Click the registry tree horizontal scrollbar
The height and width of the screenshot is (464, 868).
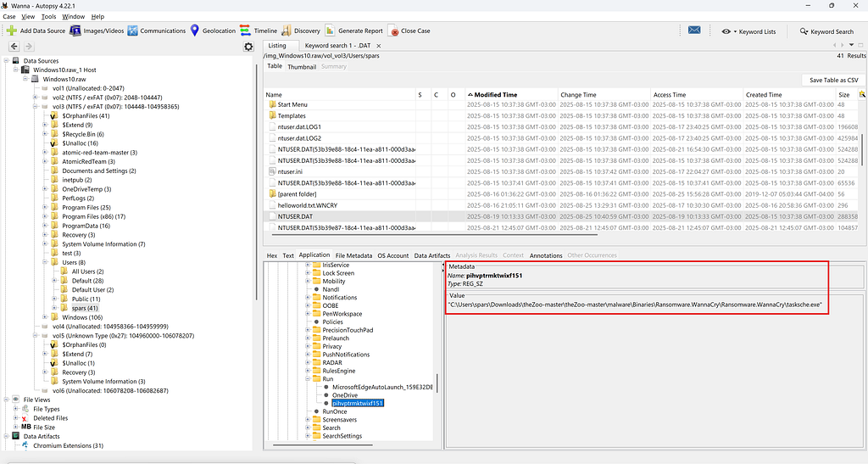click(x=323, y=444)
